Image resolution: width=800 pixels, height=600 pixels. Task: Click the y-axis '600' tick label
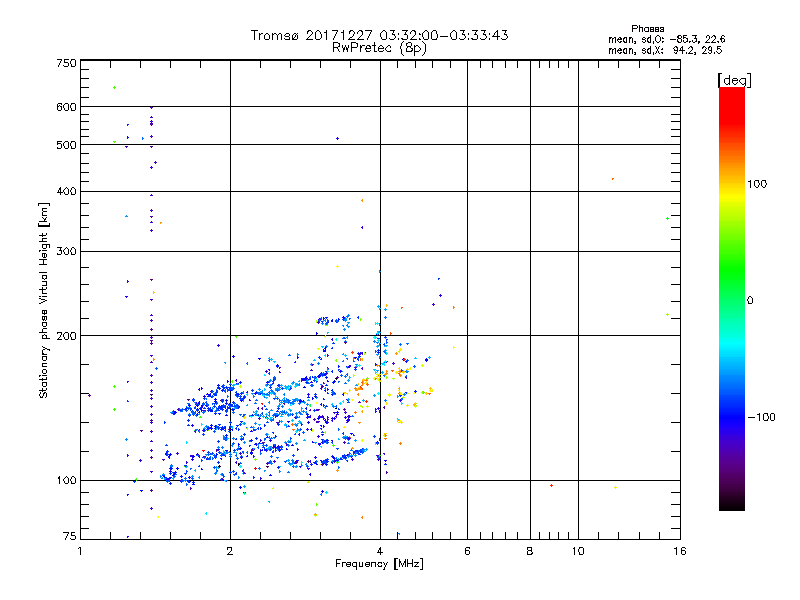[x=66, y=107]
